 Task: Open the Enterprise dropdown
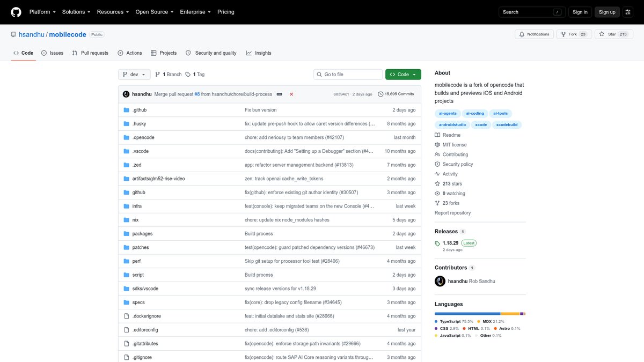(195, 12)
